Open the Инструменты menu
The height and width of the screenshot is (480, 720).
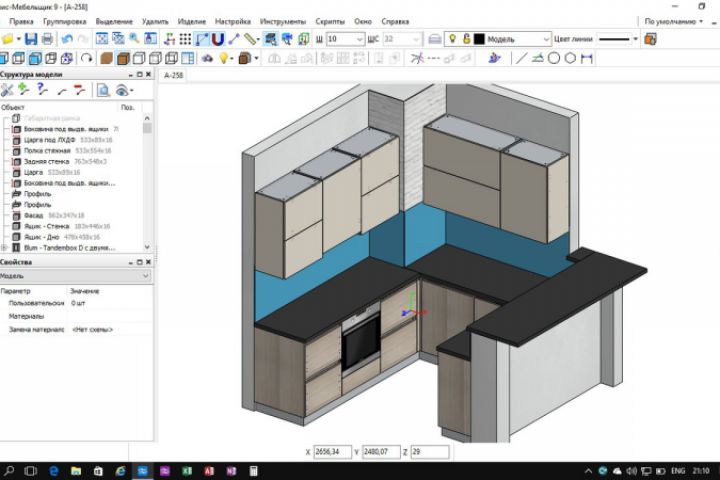point(283,22)
